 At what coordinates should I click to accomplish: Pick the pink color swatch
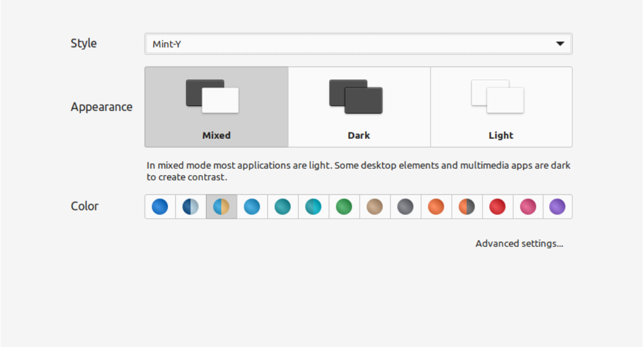[x=528, y=206]
